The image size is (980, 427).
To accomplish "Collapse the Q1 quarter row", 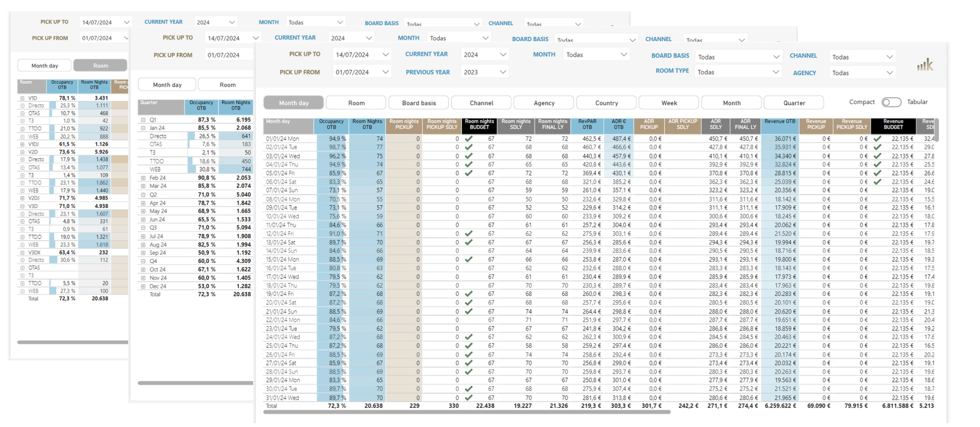I will (x=143, y=120).
